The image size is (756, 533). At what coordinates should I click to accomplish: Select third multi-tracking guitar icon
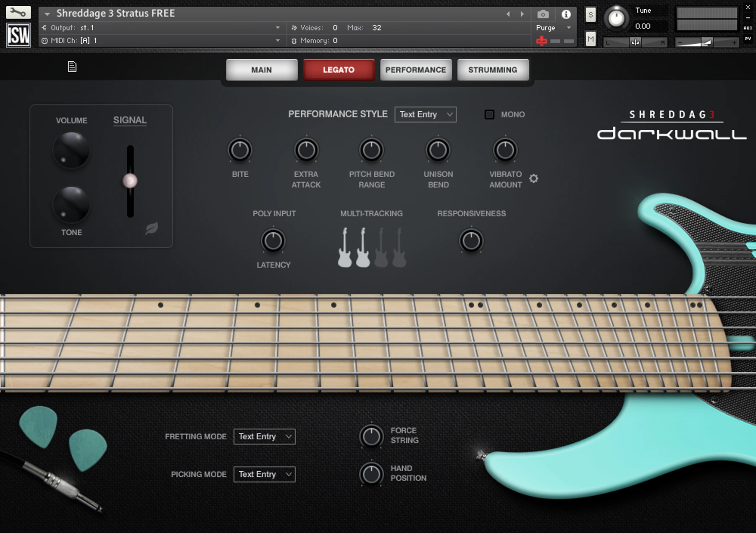381,247
